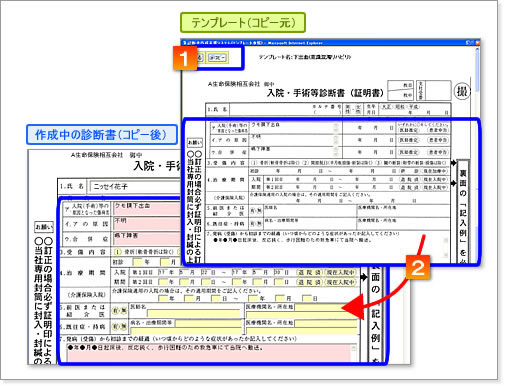Click the orange number 1 step badge
Image resolution: width=509 pixels, height=389 pixels.
pyautogui.click(x=185, y=58)
